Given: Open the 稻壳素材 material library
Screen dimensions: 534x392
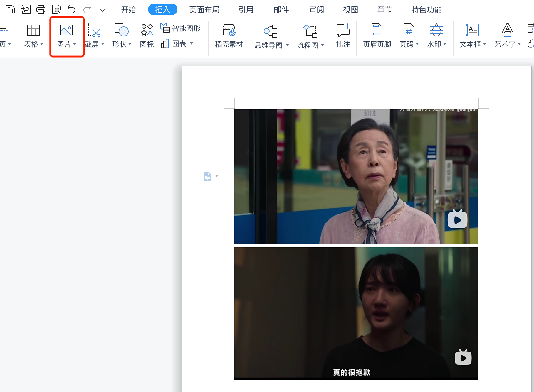Looking at the screenshot, I should click(x=229, y=36).
